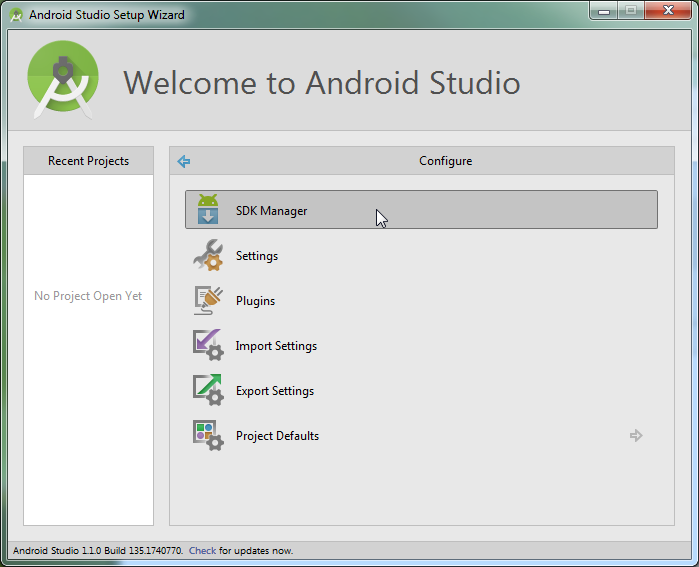
Task: Click the Project Defaults shapes icon
Action: click(x=208, y=435)
